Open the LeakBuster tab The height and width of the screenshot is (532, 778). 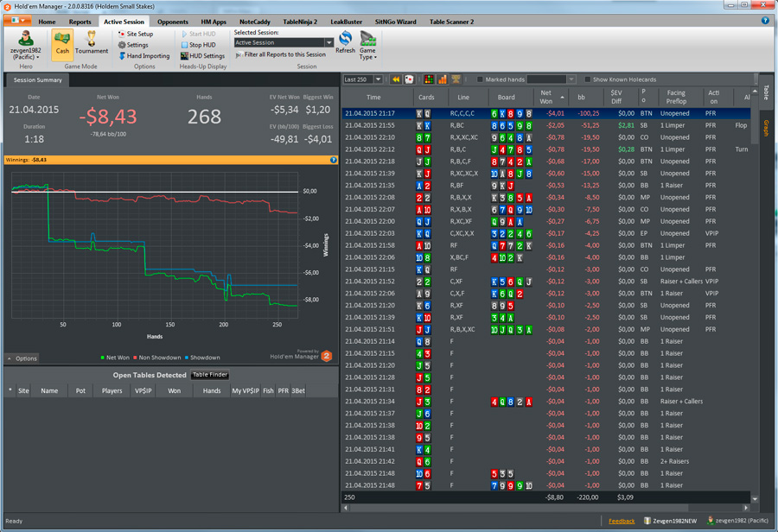point(347,22)
